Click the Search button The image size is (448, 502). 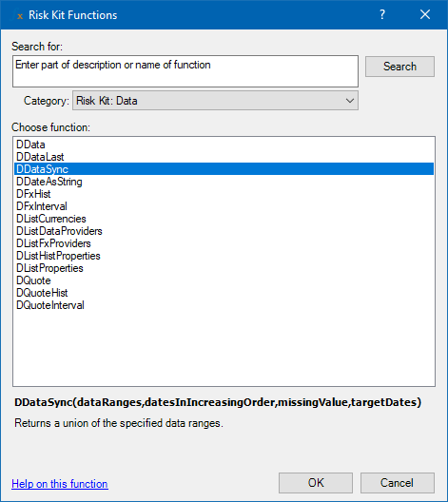tap(399, 67)
